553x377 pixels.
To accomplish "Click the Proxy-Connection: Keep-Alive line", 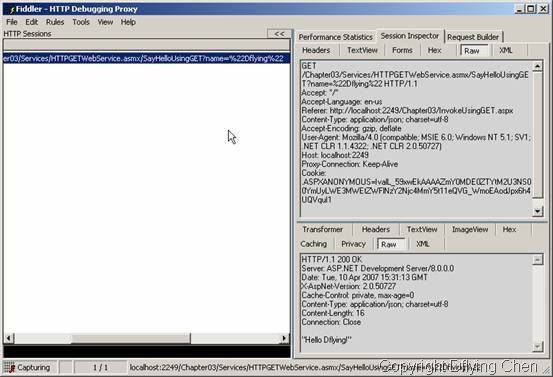I will (350, 164).
